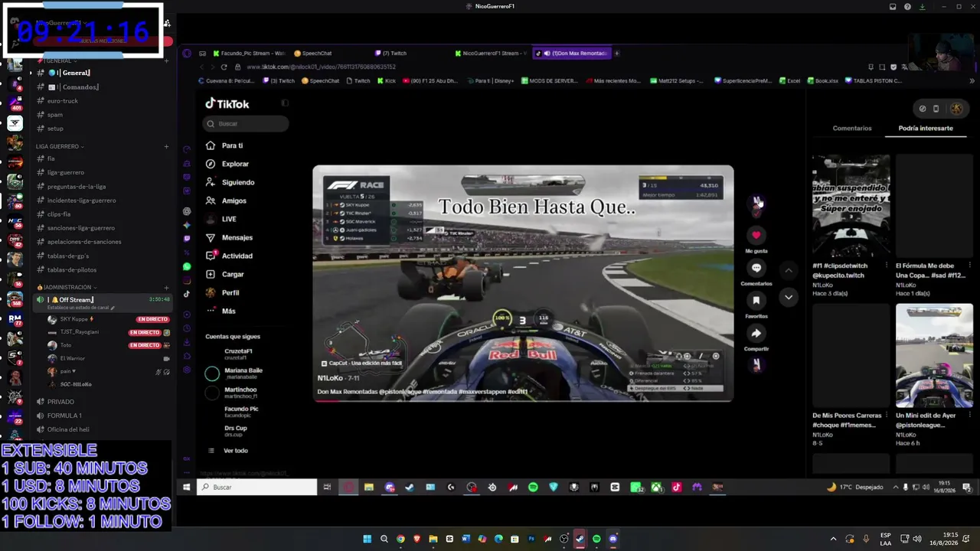980x551 pixels.
Task: Click Cargar to upload a video
Action: click(224, 274)
